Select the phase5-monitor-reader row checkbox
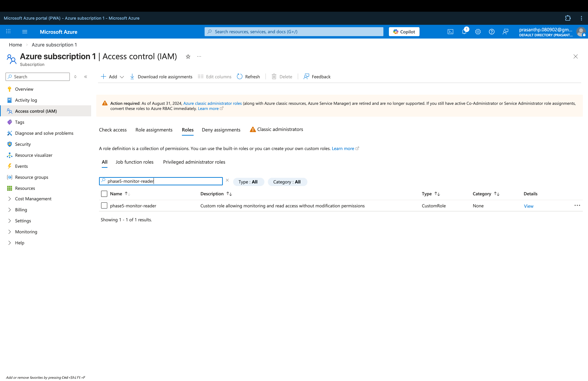588x381 pixels. click(x=104, y=205)
